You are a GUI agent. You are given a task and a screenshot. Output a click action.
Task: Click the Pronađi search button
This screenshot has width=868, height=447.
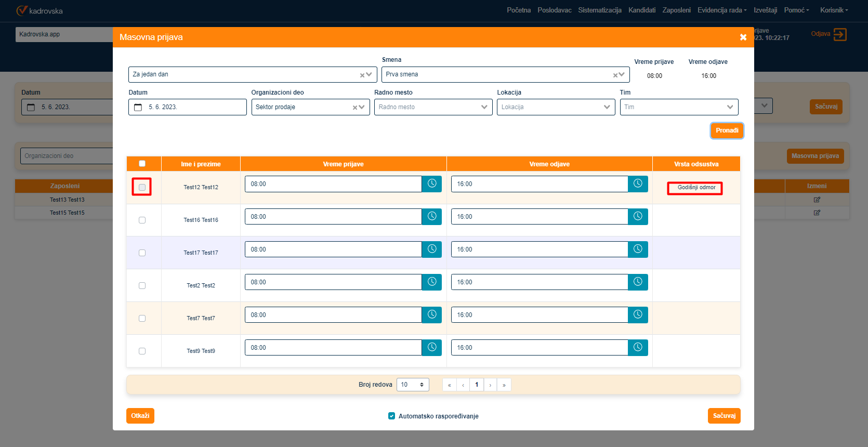[x=727, y=130]
